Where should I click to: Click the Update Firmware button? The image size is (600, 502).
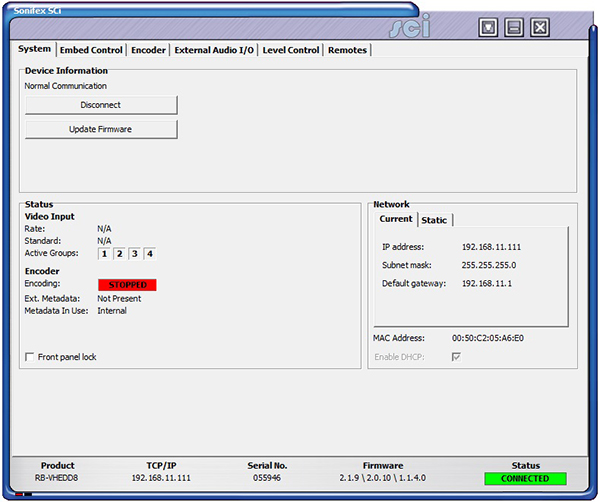[x=101, y=129]
